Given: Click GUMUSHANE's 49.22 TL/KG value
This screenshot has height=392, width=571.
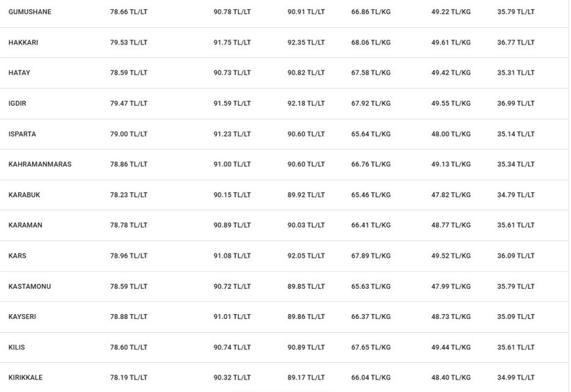Looking at the screenshot, I should [451, 12].
